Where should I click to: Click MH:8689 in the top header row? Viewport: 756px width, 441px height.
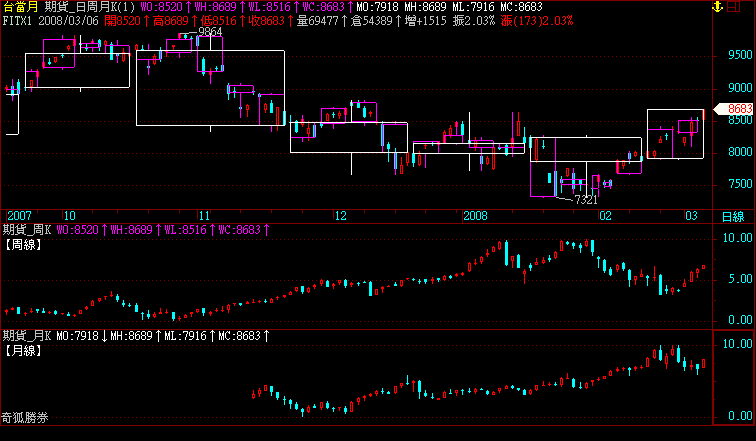point(425,7)
